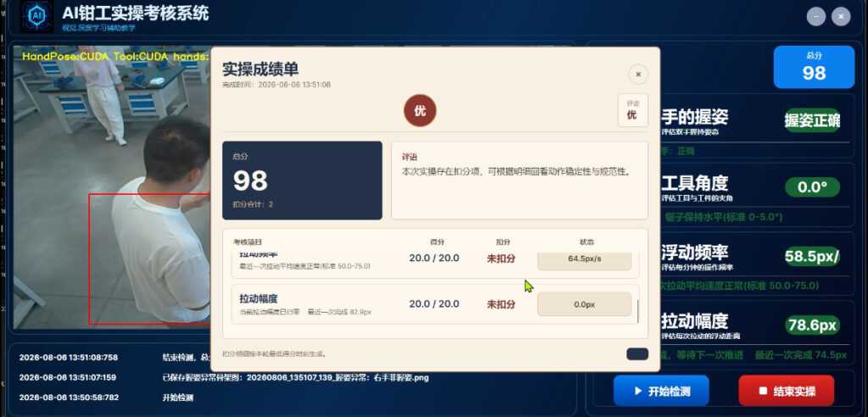Viewport: 868px width, 417px height.
Task: Click the 工具角度 heading in the right panel
Action: 695,183
